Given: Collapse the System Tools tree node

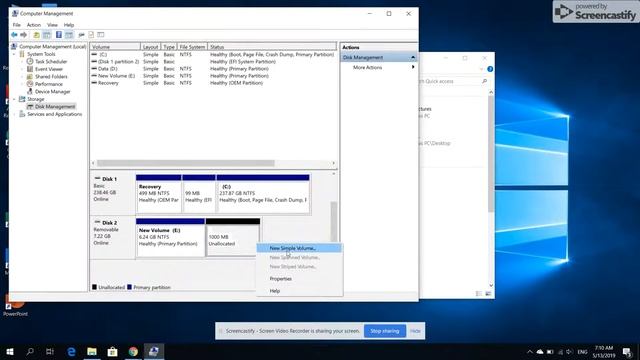Looking at the screenshot, I should click(15, 54).
